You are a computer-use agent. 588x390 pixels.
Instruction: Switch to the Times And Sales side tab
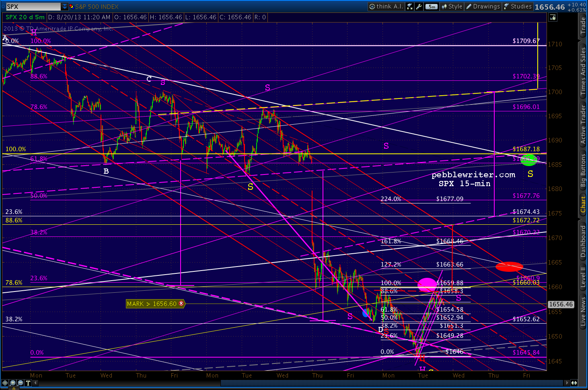[x=583, y=71]
